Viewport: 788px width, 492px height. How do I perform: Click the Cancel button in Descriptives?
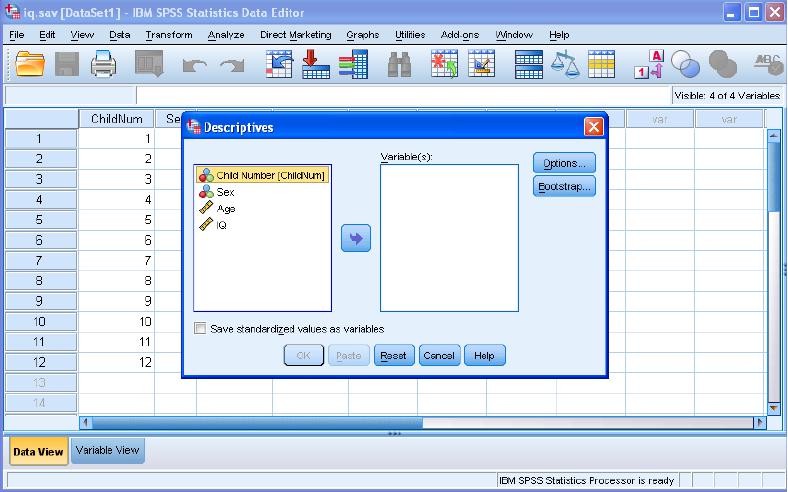coord(439,355)
